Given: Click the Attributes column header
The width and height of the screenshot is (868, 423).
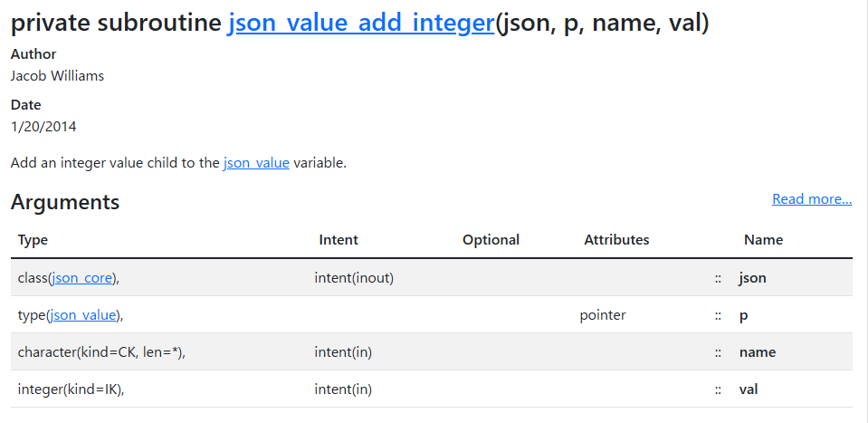Looking at the screenshot, I should pyautogui.click(x=616, y=240).
